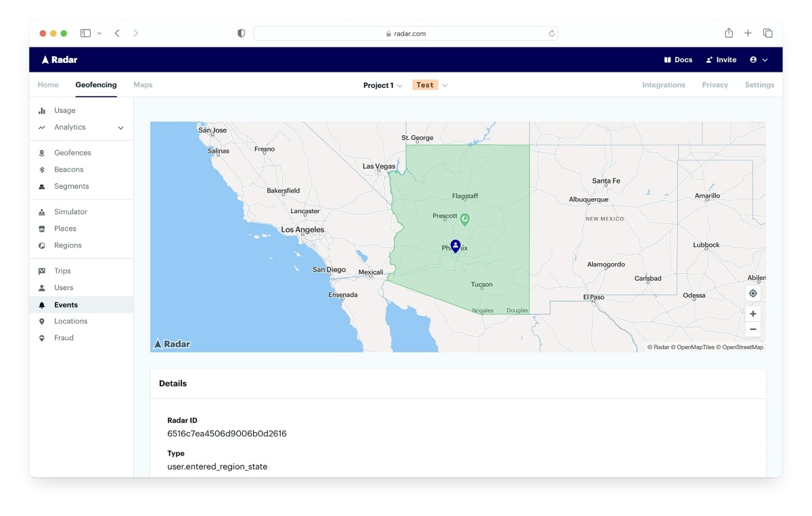Click the Geofences pin icon in sidebar
Screen dimensions: 812x516
click(42, 153)
